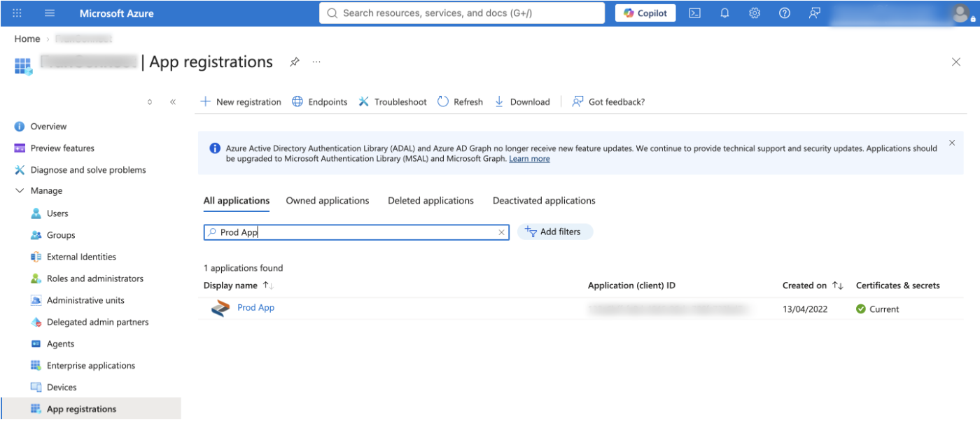Open the ellipsis more options next to title

coord(316,62)
